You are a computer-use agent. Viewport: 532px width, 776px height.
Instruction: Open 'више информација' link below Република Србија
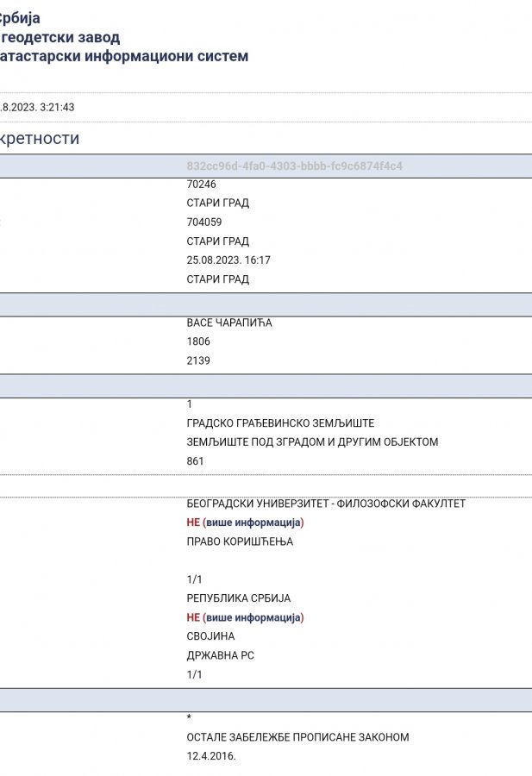point(253,617)
